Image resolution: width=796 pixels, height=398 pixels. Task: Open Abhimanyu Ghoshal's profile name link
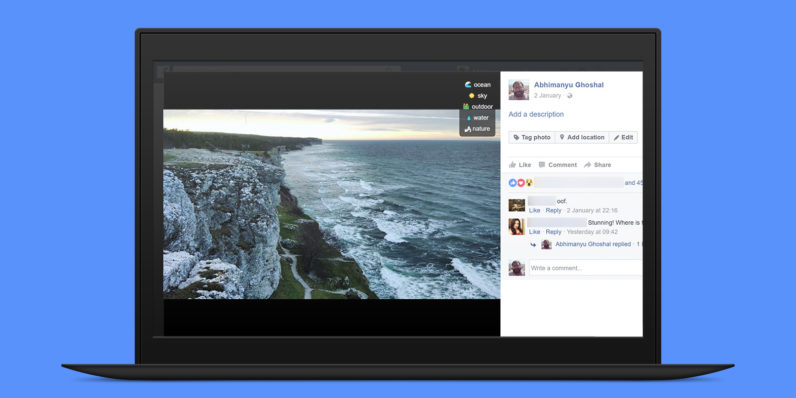(569, 85)
